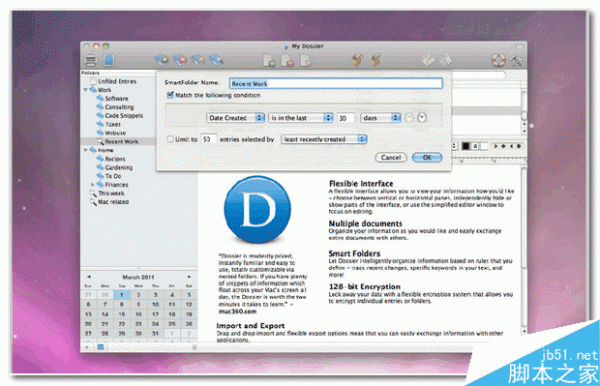Open the 'least recently created' dropdown
Image resolution: width=600 pixels, height=386 pixels.
point(324,139)
